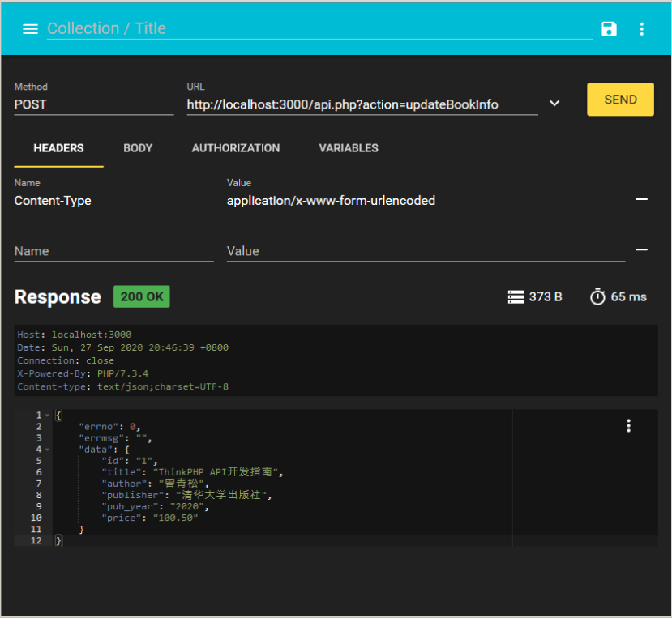Expand the URL history dropdown
The image size is (672, 618).
coord(554,104)
